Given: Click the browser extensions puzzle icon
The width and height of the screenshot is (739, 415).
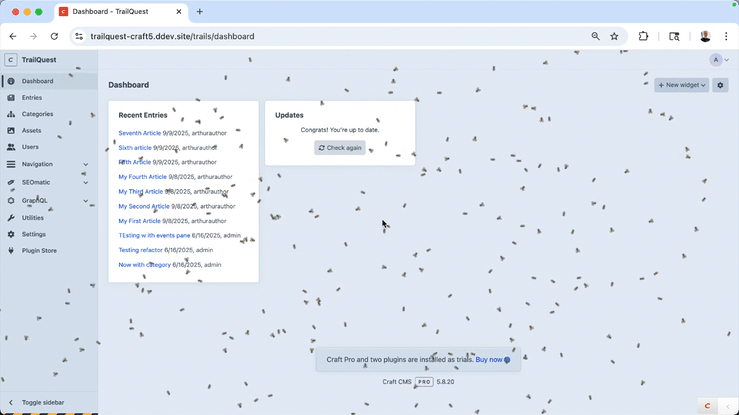Looking at the screenshot, I should tap(643, 36).
